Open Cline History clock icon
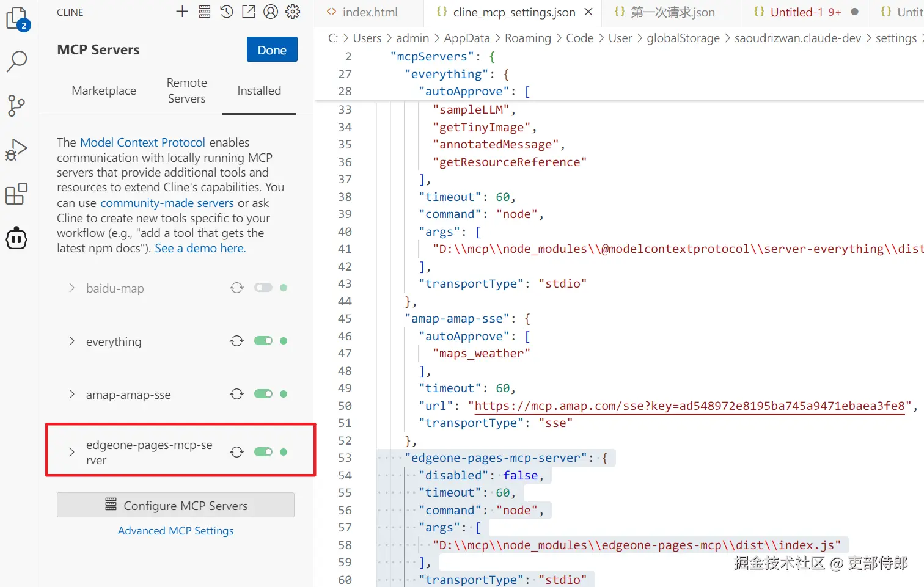The image size is (924, 587). point(227,12)
